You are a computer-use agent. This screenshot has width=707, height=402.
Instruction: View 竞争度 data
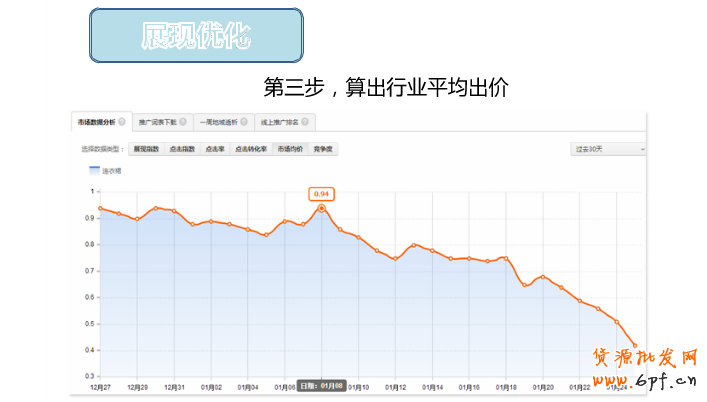point(323,149)
